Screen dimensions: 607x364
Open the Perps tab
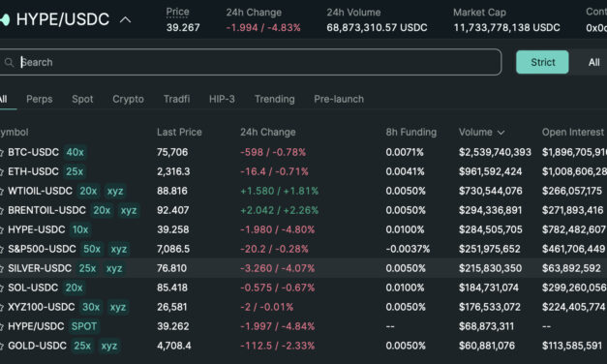coord(40,99)
